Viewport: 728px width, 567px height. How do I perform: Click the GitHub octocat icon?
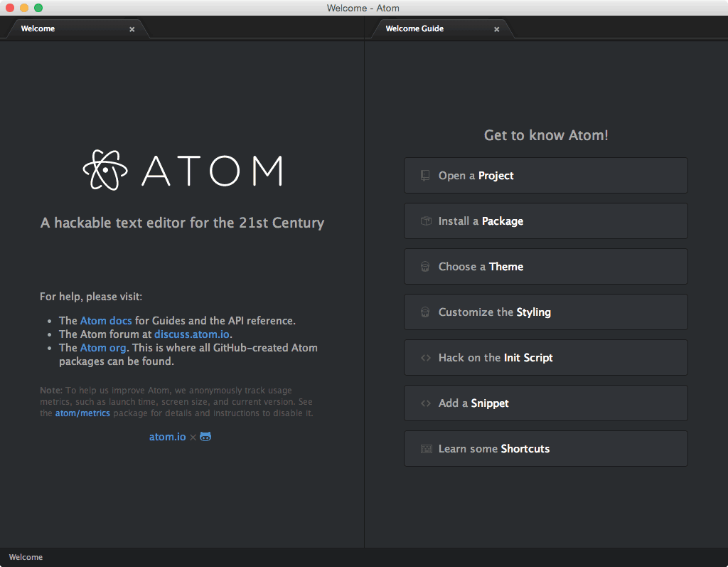205,436
